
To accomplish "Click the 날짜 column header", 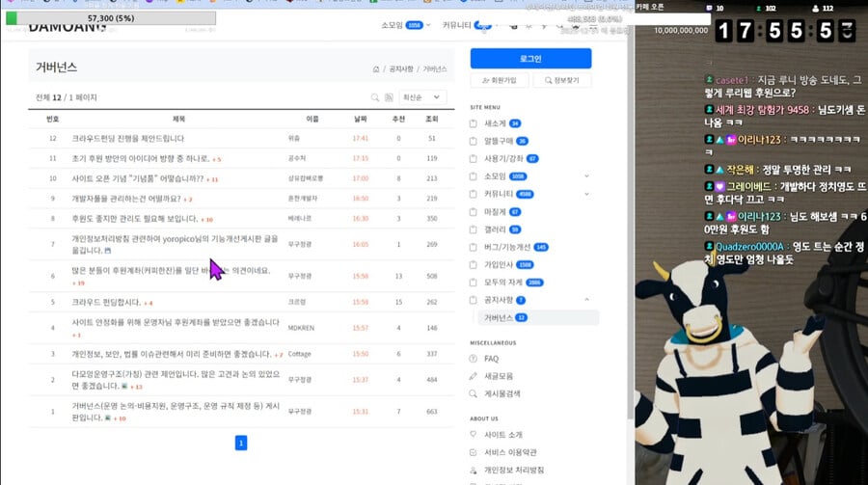I will click(x=361, y=119).
